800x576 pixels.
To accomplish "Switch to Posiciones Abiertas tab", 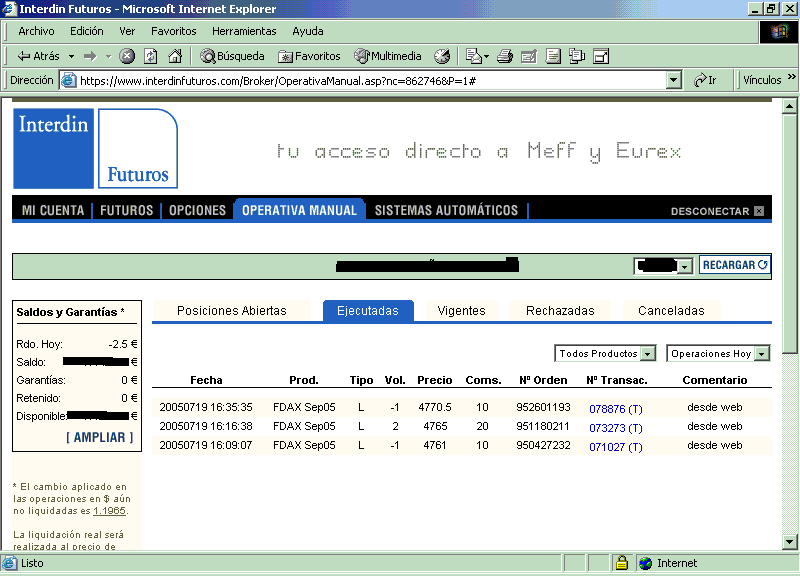I will tap(232, 311).
